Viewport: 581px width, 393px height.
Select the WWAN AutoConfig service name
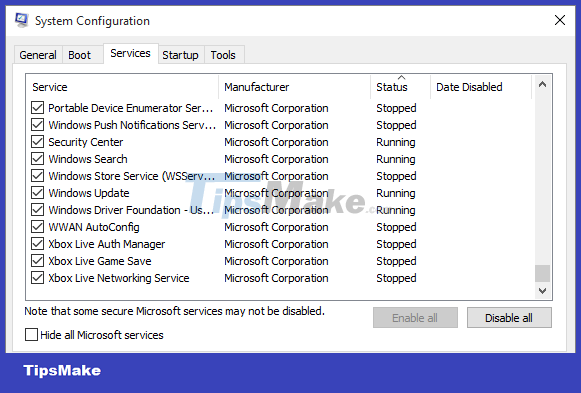click(94, 227)
